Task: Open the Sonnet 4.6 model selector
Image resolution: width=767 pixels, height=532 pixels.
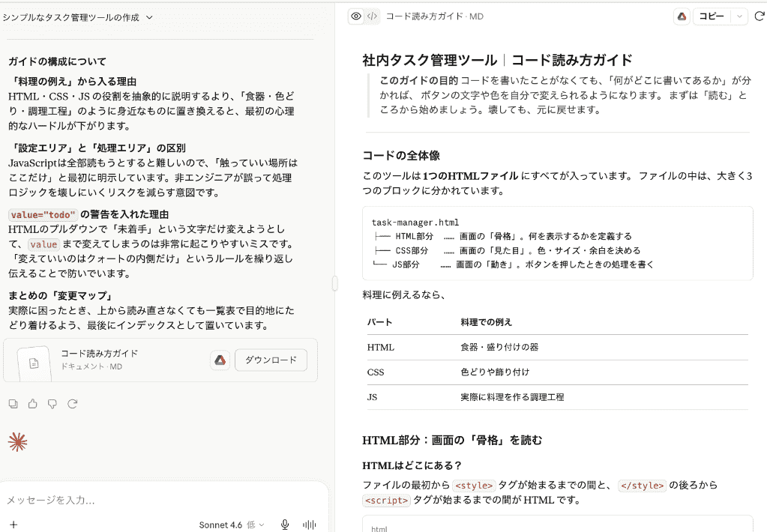Action: 232,525
